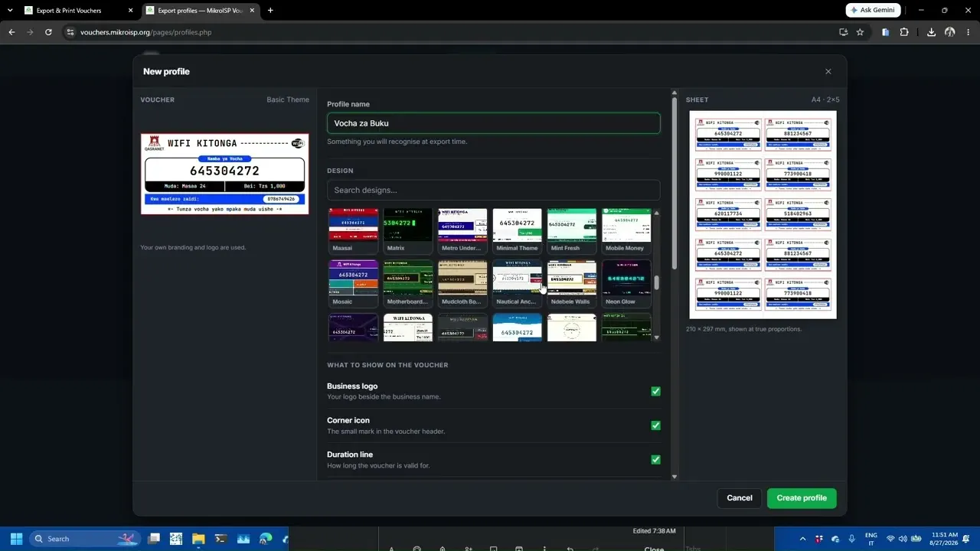Choose the Nautical Anc... design

[x=517, y=284]
